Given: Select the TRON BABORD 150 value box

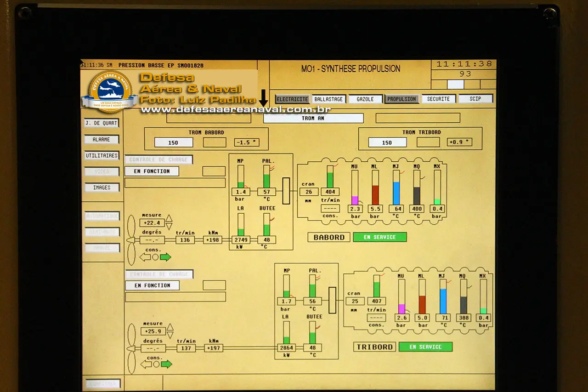Looking at the screenshot, I should tap(174, 142).
